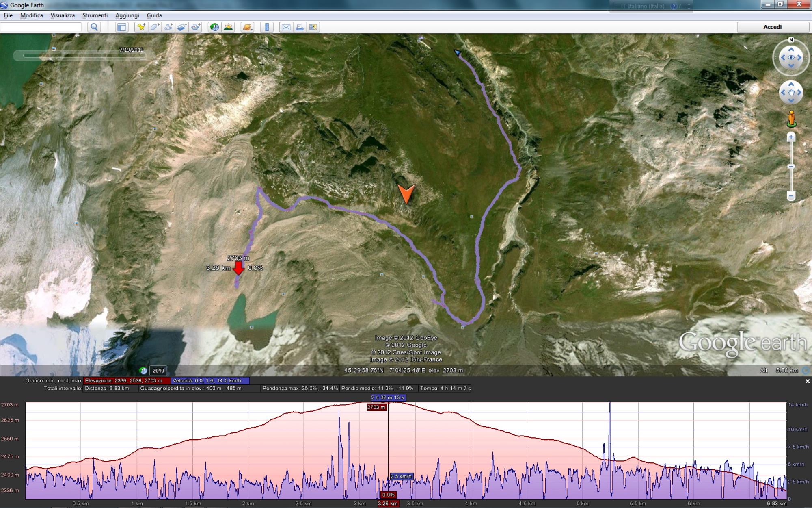Viewport: 812px width, 508px height.
Task: Click the look-right arrow on eye joystick
Action: (x=799, y=58)
